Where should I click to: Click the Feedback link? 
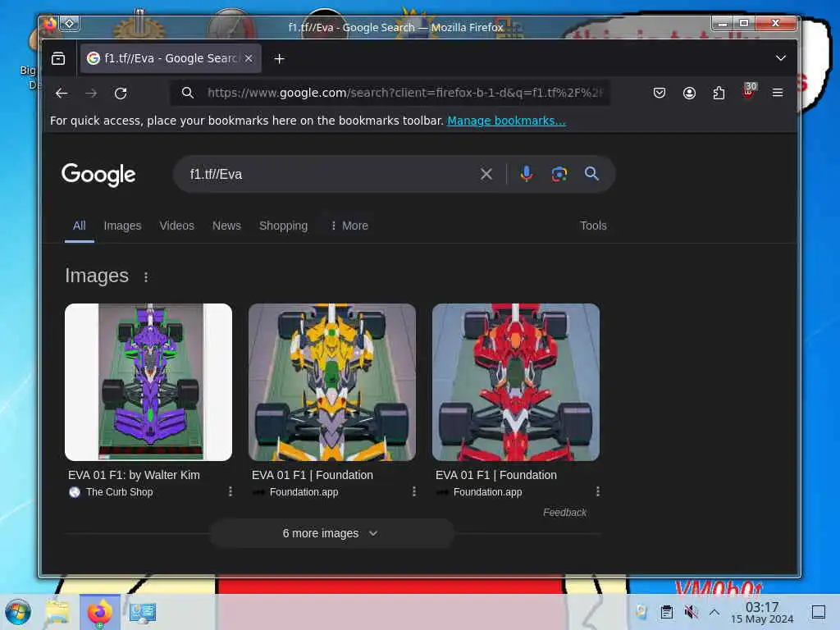pyautogui.click(x=564, y=513)
